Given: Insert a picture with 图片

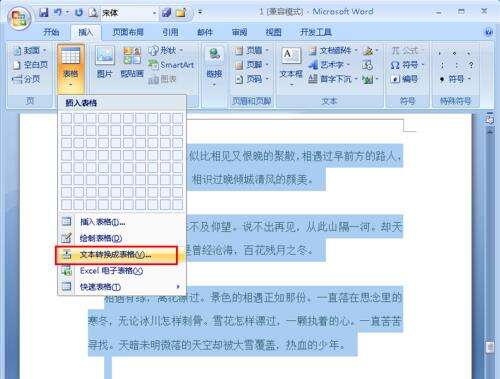Looking at the screenshot, I should [104, 62].
